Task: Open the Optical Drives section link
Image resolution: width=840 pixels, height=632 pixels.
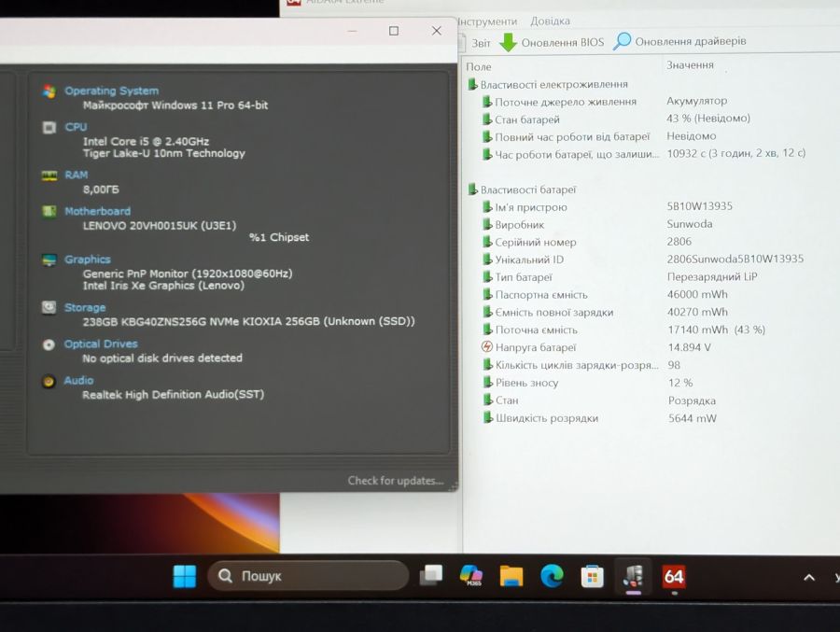Action: (101, 344)
